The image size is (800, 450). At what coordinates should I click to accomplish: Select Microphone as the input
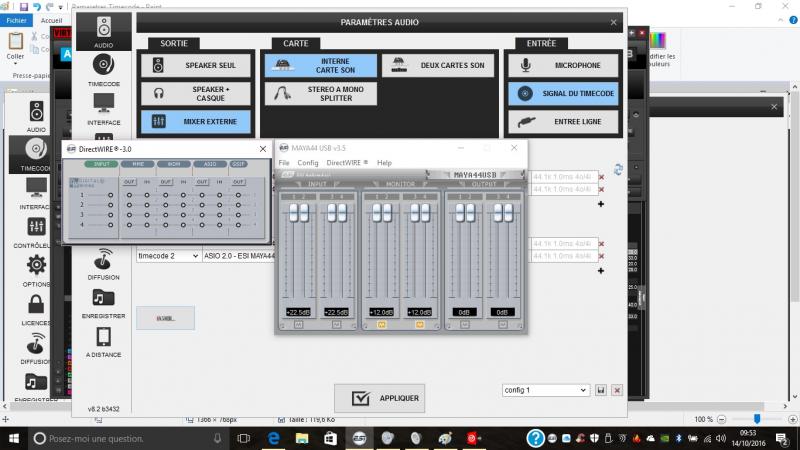coord(562,66)
